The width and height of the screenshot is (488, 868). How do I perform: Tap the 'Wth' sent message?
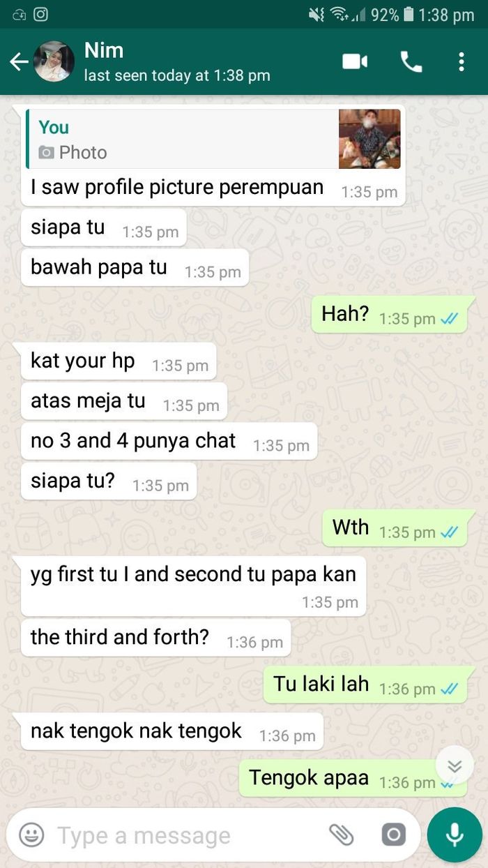pyautogui.click(x=395, y=527)
